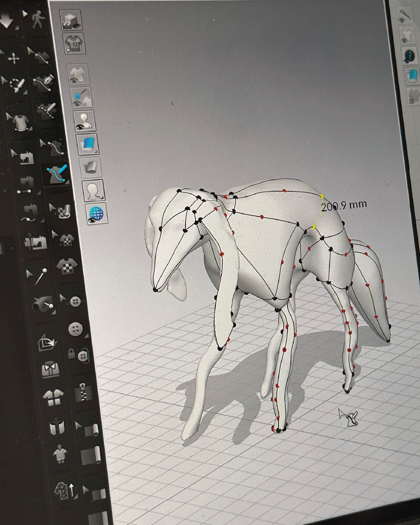Toggle T-shirt visibility in right window toolbar
Screen dimensions: 420x525
pos(408,36)
